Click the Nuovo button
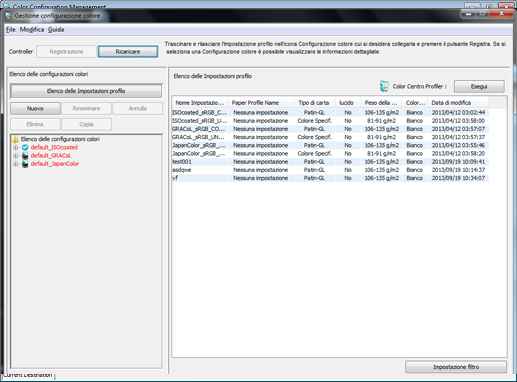The width and height of the screenshot is (517, 382). 35,108
